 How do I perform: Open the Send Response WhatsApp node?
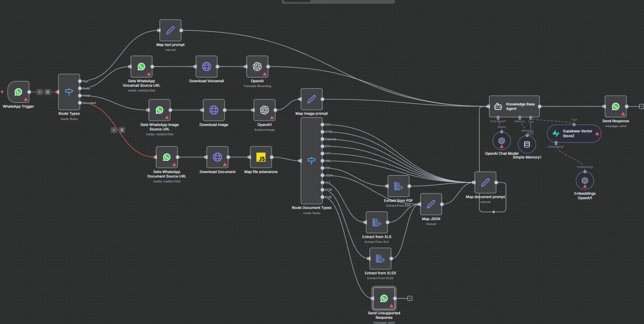616,106
